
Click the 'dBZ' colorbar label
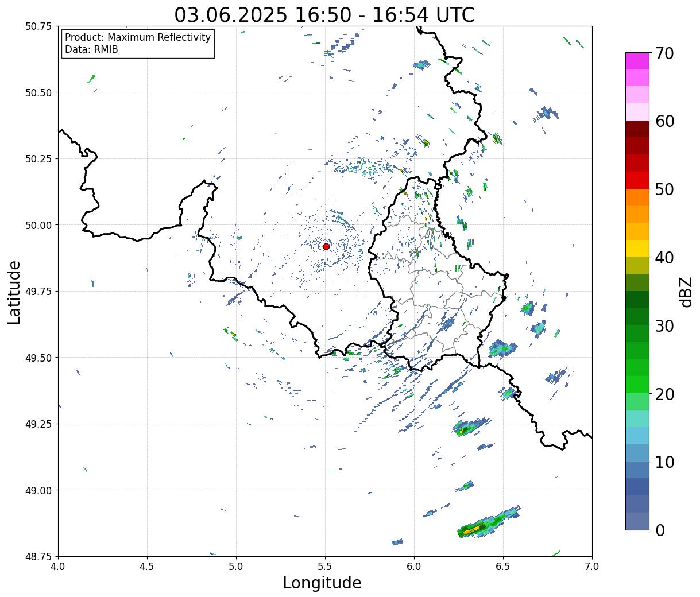pos(686,292)
